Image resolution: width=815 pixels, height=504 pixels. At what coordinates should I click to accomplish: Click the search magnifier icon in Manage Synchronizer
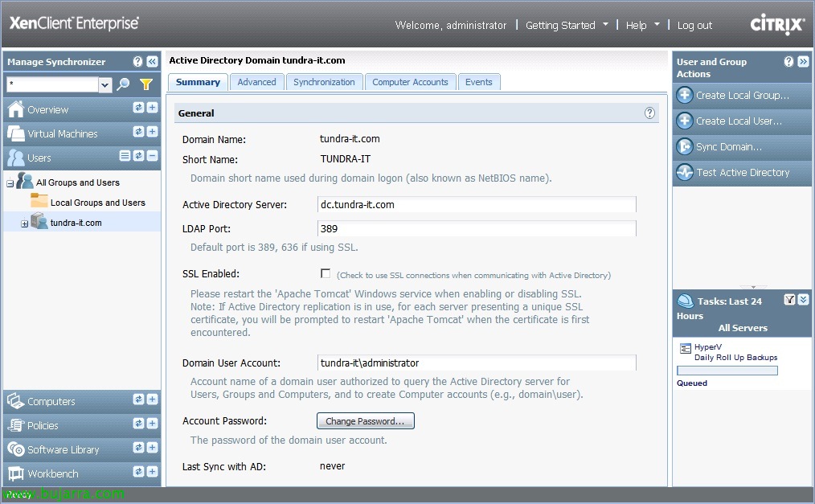point(123,84)
